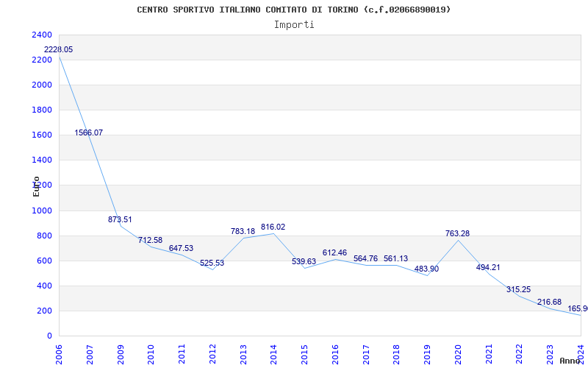Screen dimensions: 588x368
Task: Click the 2007 year label on x-axis
Action: pos(90,355)
